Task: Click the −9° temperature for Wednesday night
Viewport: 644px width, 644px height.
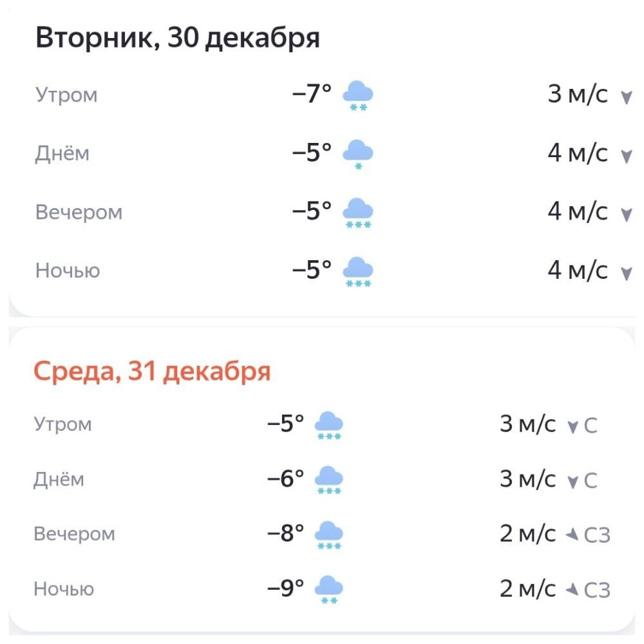Action: (285, 588)
